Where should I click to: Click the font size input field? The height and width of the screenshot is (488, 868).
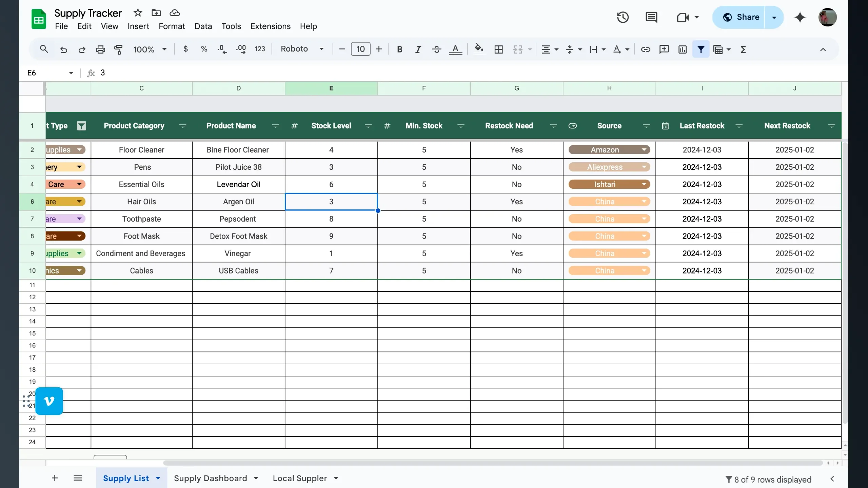pos(360,49)
